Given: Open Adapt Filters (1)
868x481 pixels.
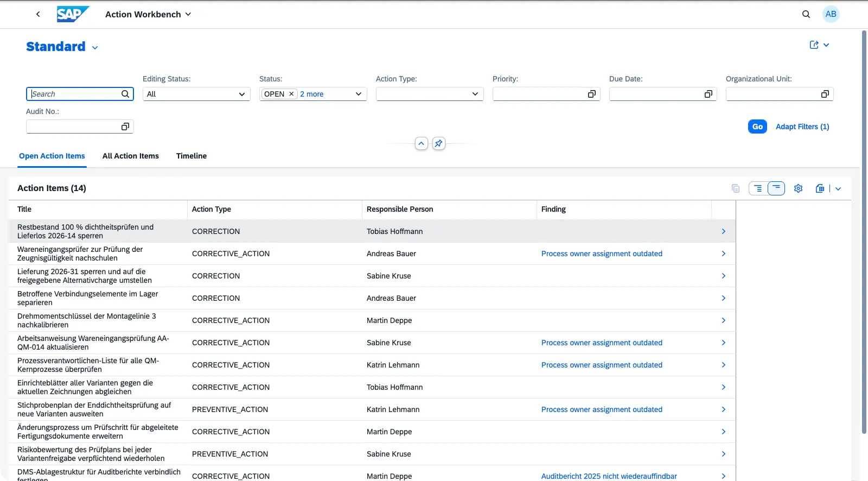Looking at the screenshot, I should pyautogui.click(x=802, y=126).
